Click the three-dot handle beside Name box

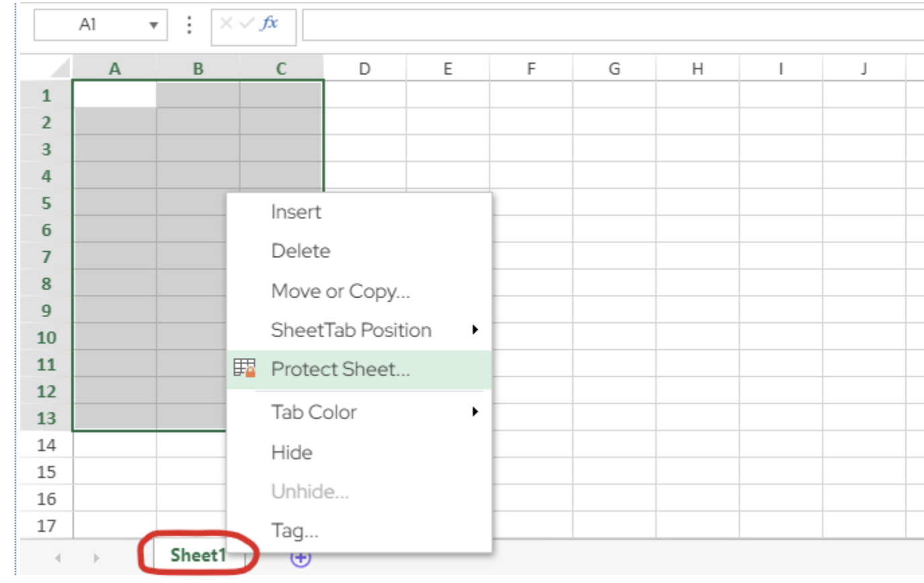click(189, 25)
